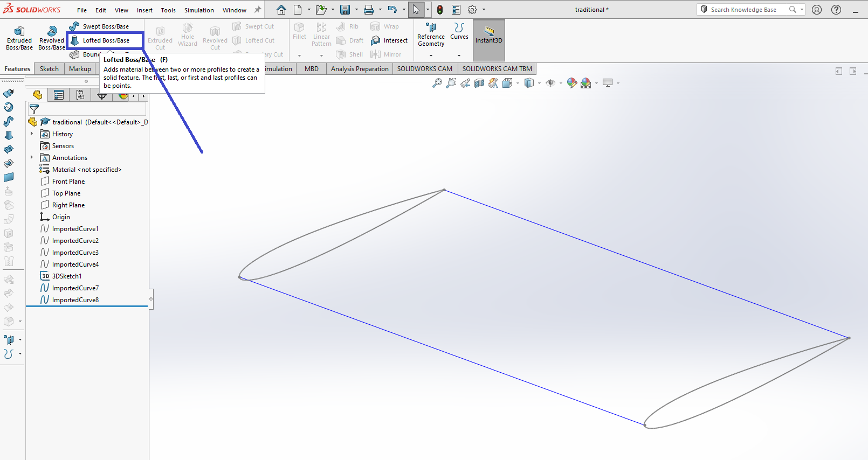
Task: Click the Home welcome icon
Action: click(x=281, y=10)
